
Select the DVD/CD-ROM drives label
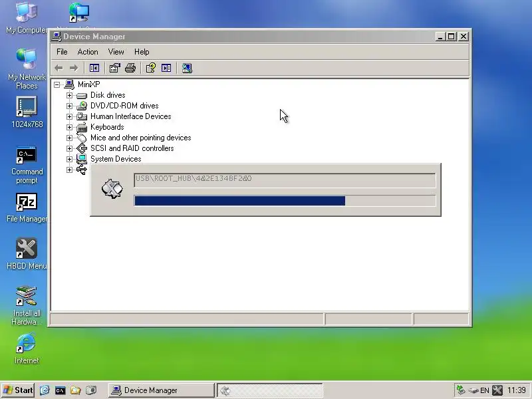[x=124, y=106]
